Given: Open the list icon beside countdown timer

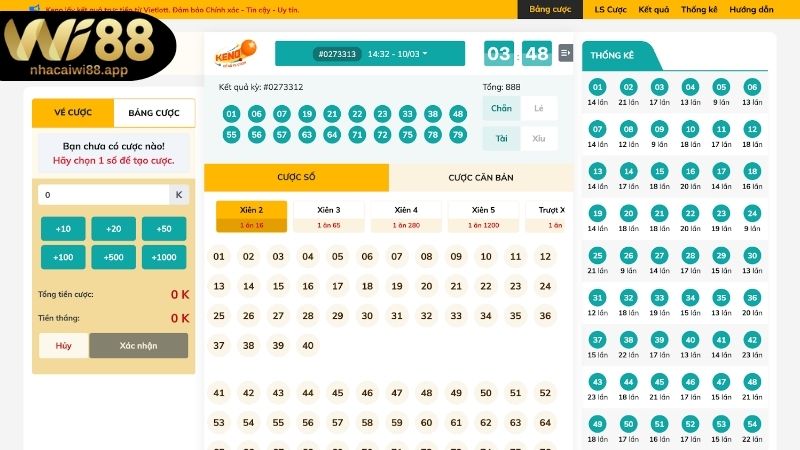Looking at the screenshot, I should pyautogui.click(x=566, y=53).
